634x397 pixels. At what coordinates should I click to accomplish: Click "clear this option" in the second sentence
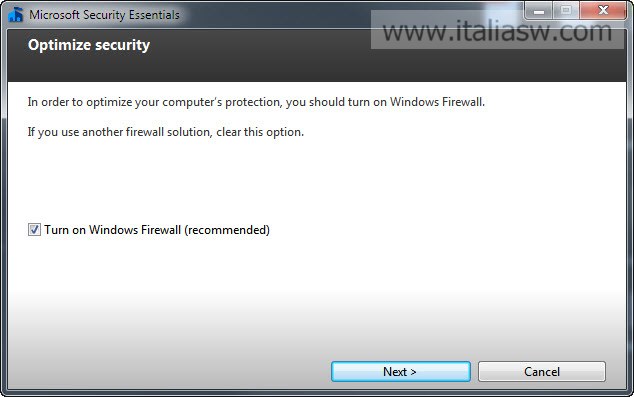pyautogui.click(x=260, y=132)
